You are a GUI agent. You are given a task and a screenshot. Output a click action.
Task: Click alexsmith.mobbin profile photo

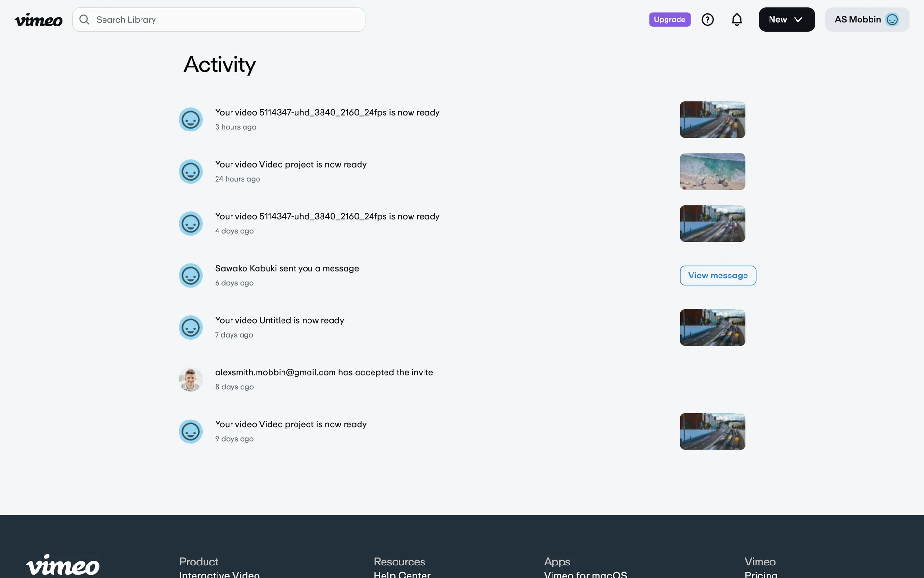(191, 380)
